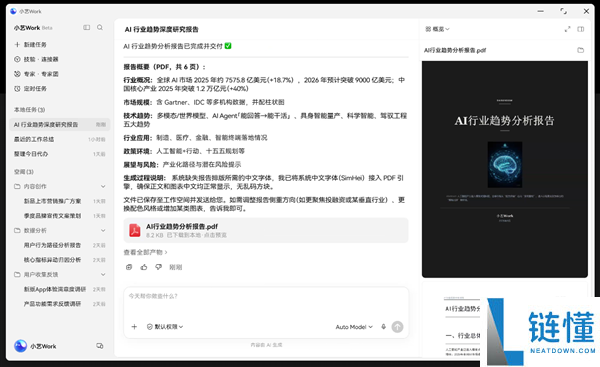Click the 新建任务 plus icon
The width and height of the screenshot is (600, 367).
pos(17,45)
